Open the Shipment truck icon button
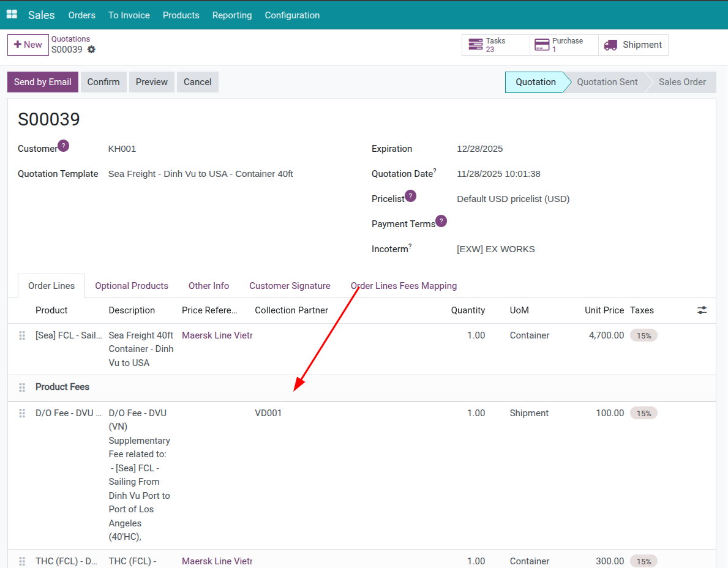Image resolution: width=728 pixels, height=568 pixels. click(610, 45)
